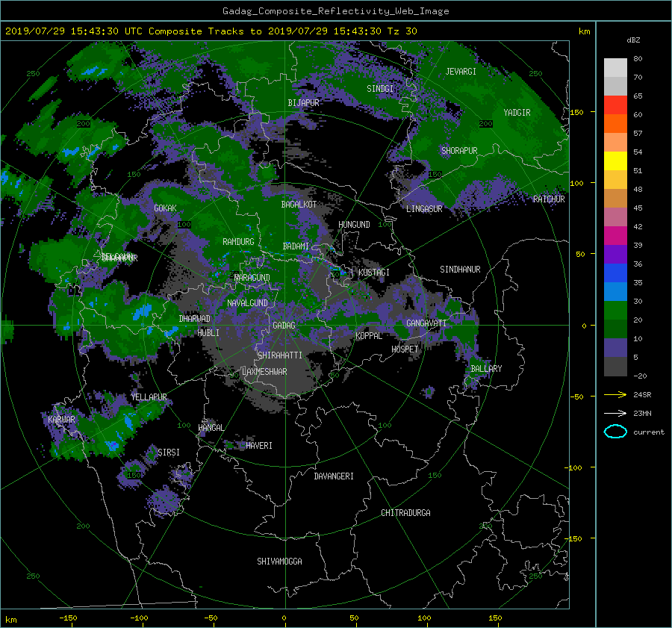Click the cyan 'current' ellipse legend icon
This screenshot has height=628, width=672.
615,432
